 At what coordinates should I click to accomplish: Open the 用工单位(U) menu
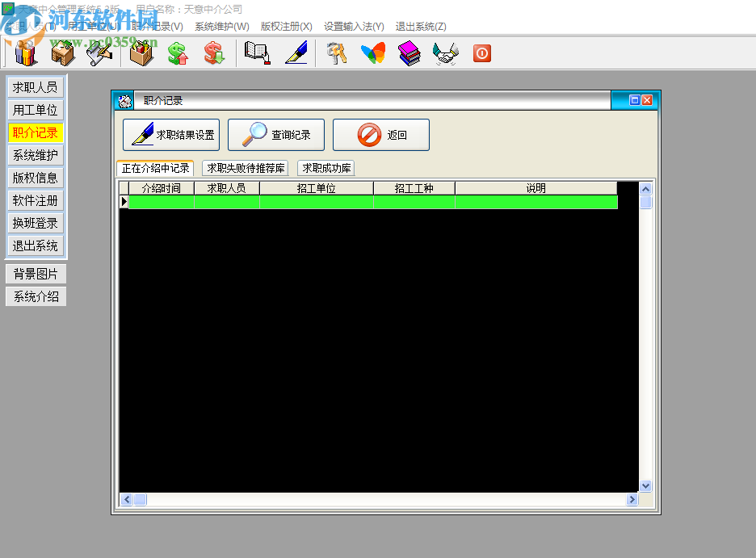click(x=94, y=27)
